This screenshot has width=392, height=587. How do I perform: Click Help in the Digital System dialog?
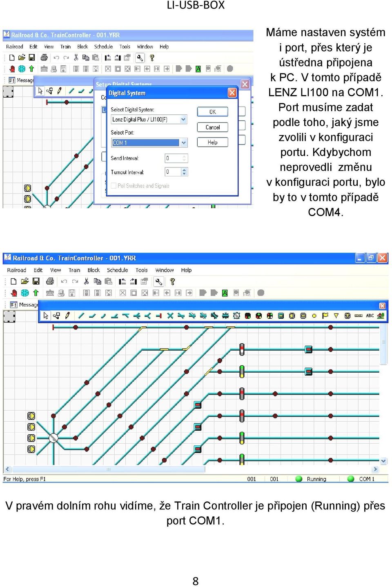tap(212, 142)
